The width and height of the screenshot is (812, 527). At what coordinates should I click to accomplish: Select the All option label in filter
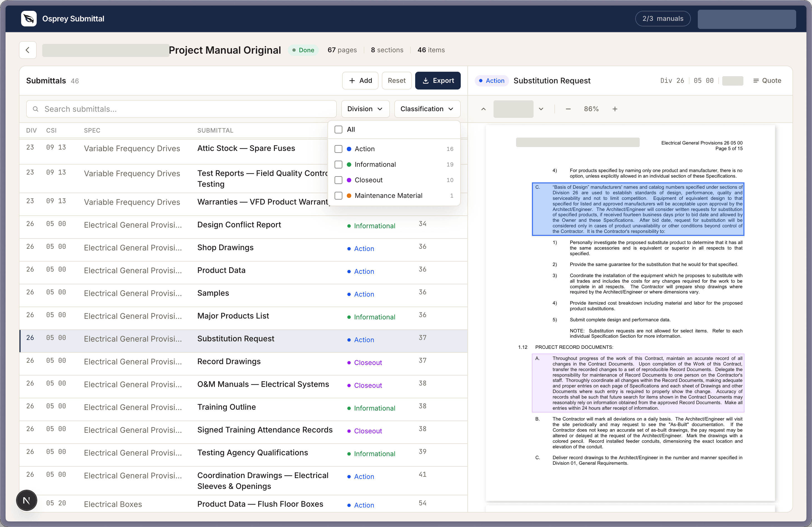click(351, 129)
